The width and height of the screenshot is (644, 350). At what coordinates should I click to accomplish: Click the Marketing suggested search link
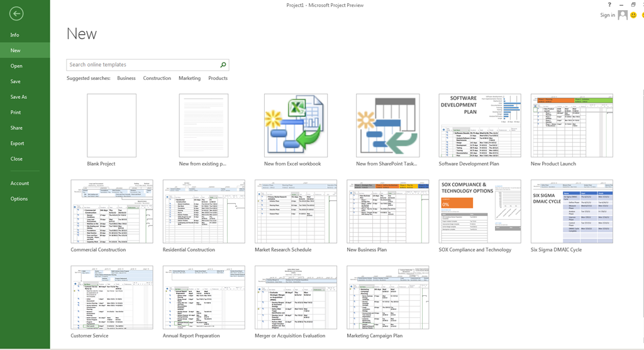189,78
